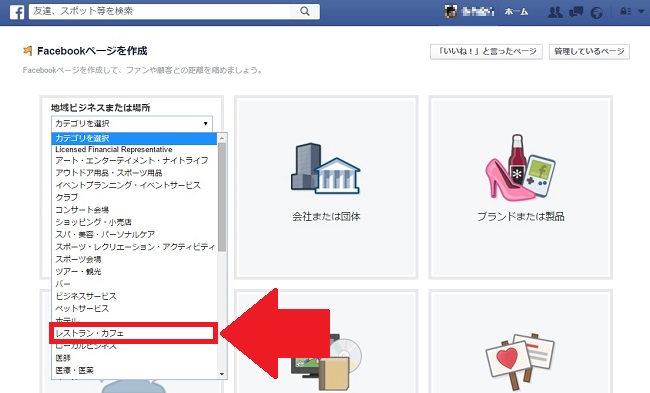This screenshot has height=393, width=650.
Task: Select コンサート会場 option
Action: click(x=134, y=210)
